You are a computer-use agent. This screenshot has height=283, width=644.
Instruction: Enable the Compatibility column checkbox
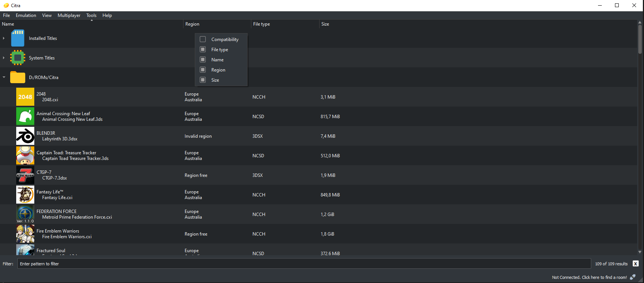pyautogui.click(x=203, y=39)
